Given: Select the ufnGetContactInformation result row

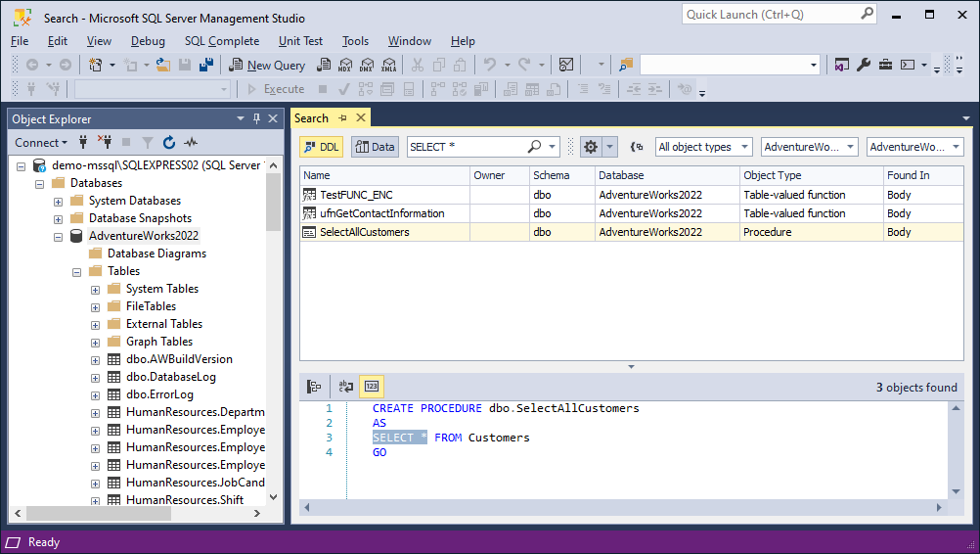Looking at the screenshot, I should [x=632, y=213].
